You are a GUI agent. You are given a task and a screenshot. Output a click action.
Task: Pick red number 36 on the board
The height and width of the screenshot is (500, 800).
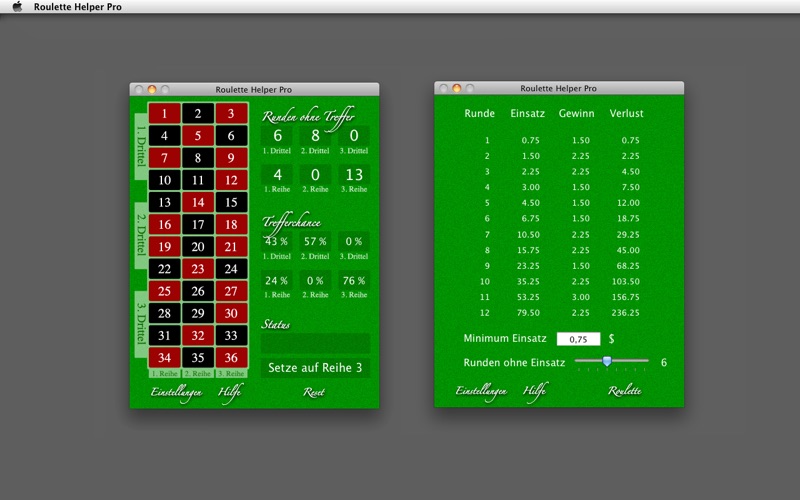[231, 357]
